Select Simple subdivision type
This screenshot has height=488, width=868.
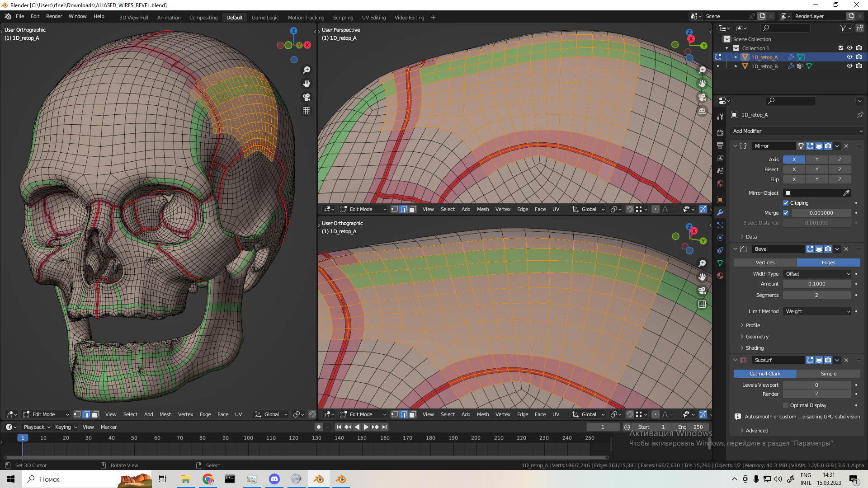(x=829, y=374)
